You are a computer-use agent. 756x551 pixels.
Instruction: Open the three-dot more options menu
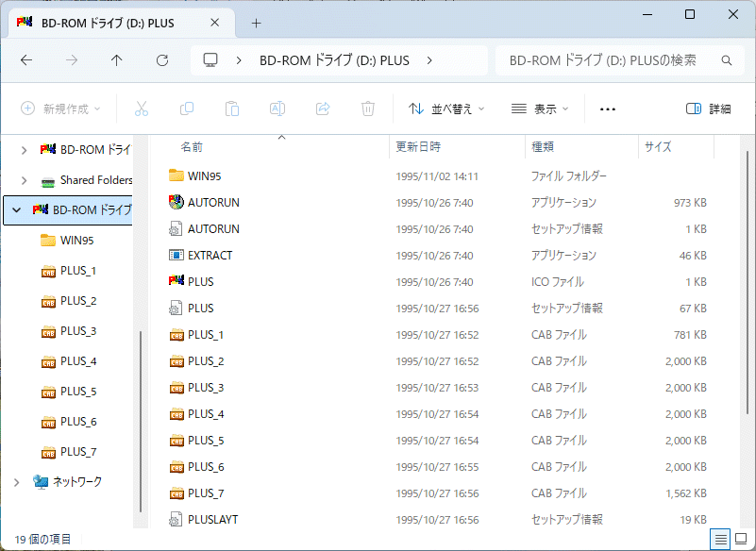click(608, 109)
